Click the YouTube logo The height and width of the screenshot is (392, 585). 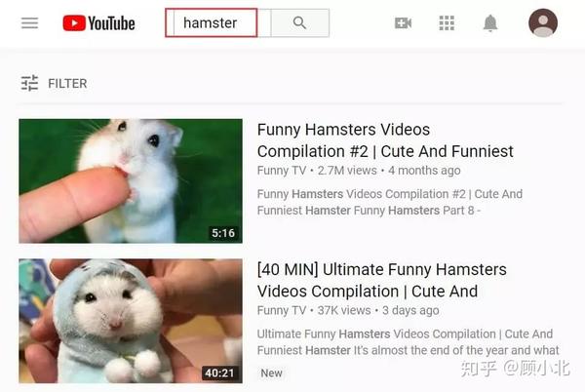tap(98, 23)
